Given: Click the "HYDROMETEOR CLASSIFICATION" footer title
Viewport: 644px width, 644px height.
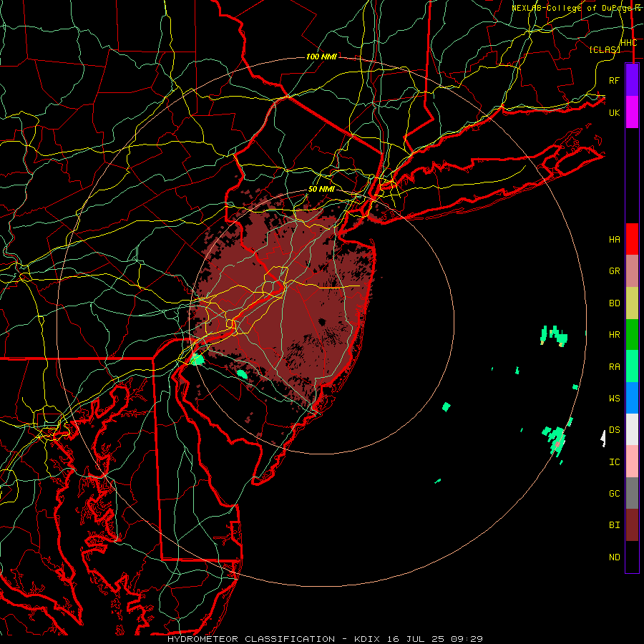Looking at the screenshot, I should [251, 639].
